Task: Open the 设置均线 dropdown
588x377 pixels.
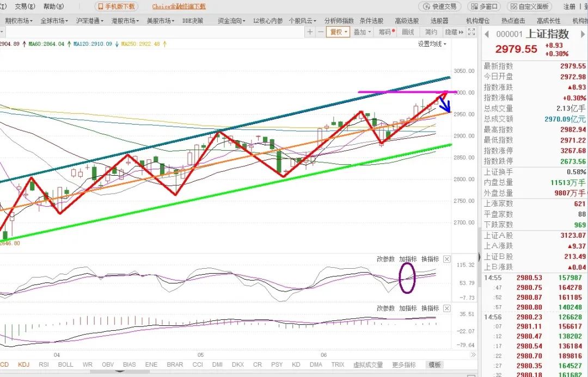Action: coord(432,44)
